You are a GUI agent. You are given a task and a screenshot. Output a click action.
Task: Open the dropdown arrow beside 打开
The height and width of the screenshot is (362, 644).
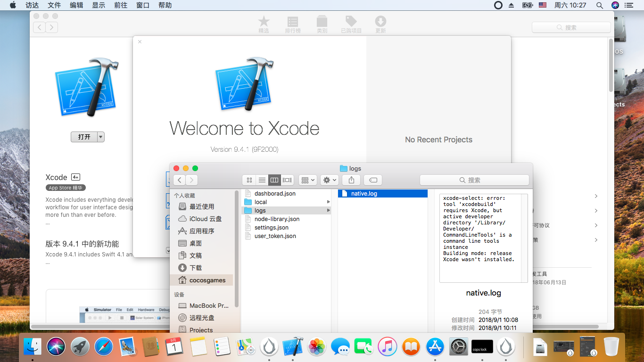[100, 137]
